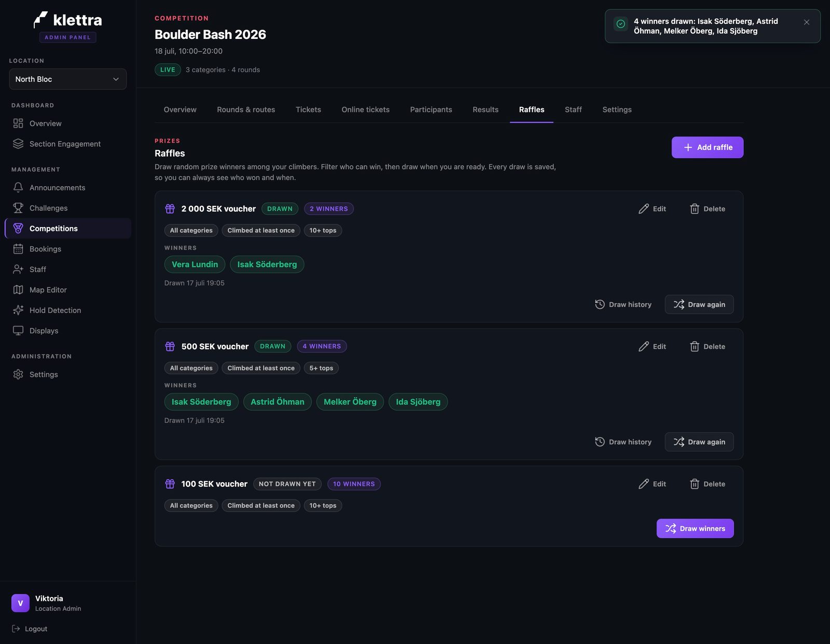This screenshot has height=644, width=830.
Task: Open Announcements bell icon
Action: (18, 187)
